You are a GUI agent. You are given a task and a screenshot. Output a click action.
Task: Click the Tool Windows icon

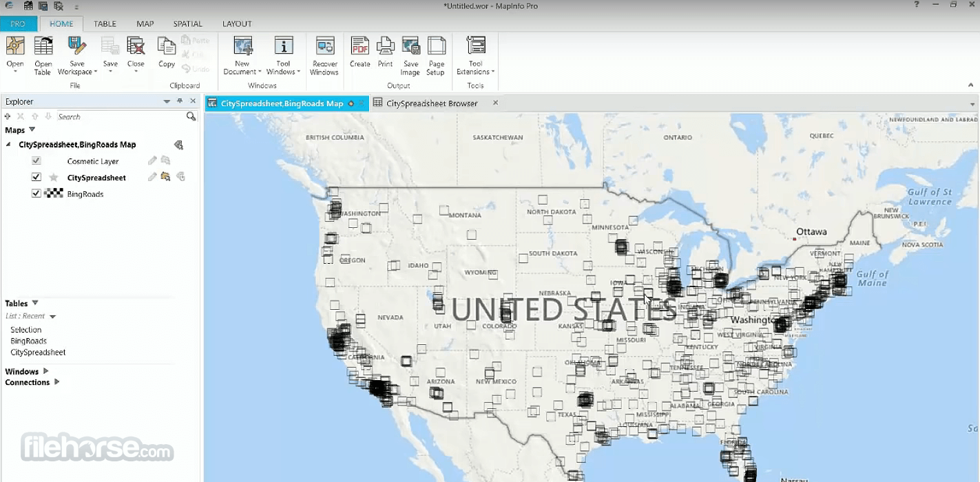tap(284, 46)
